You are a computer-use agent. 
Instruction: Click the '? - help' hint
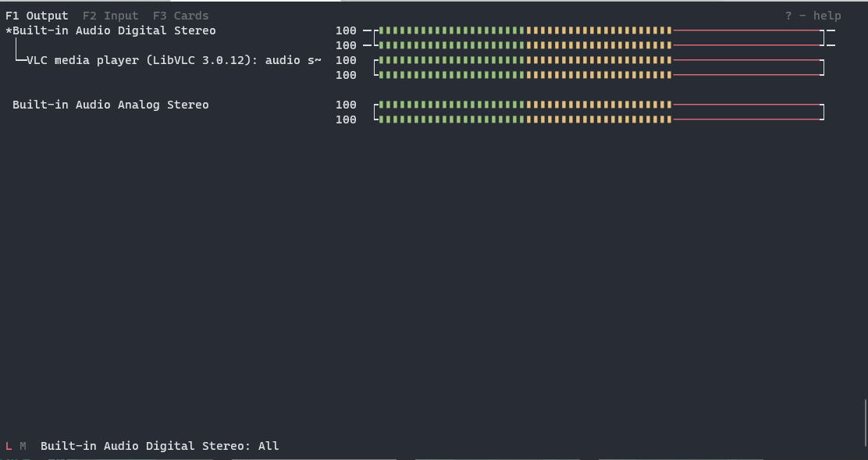(813, 16)
